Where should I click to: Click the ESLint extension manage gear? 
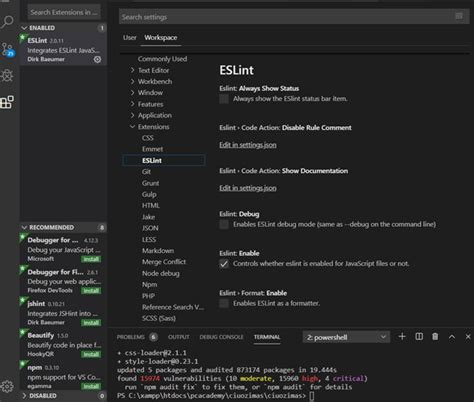click(97, 59)
